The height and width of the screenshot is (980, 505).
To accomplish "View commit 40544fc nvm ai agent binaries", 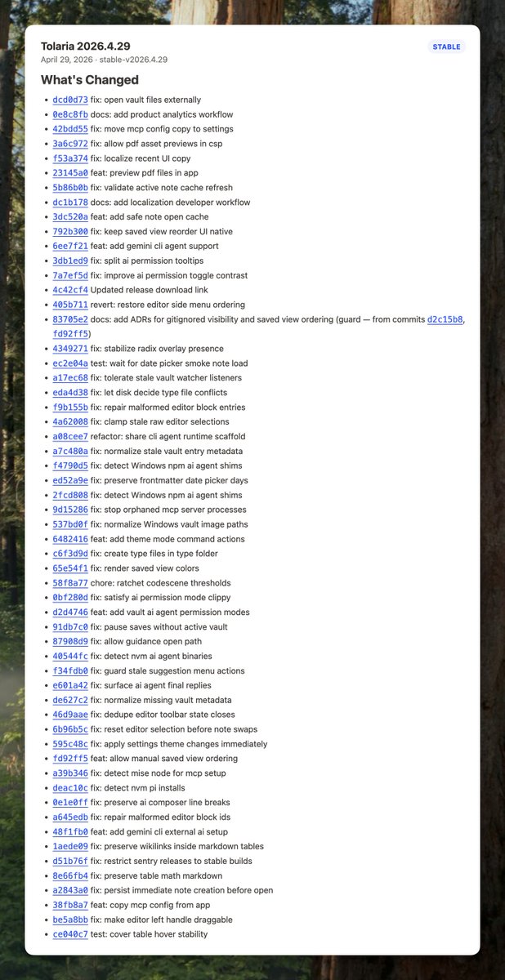I will 70,657.
